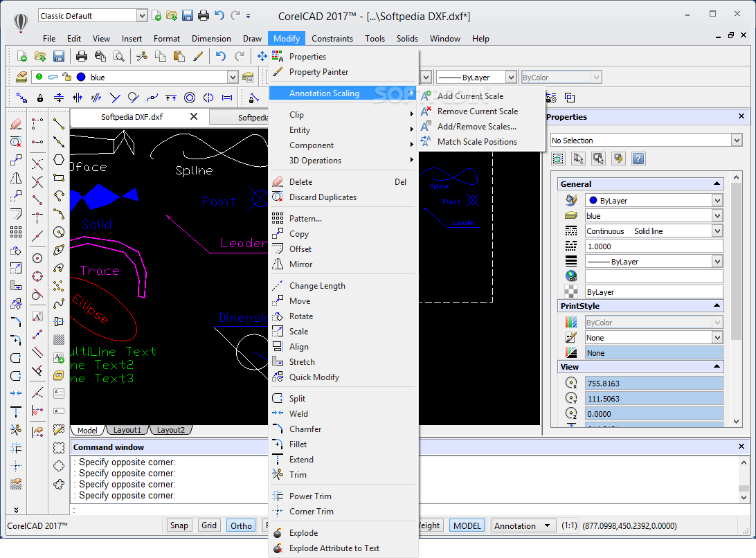Choose Discard Duplicates menu item
This screenshot has width=756, height=558.
323,197
